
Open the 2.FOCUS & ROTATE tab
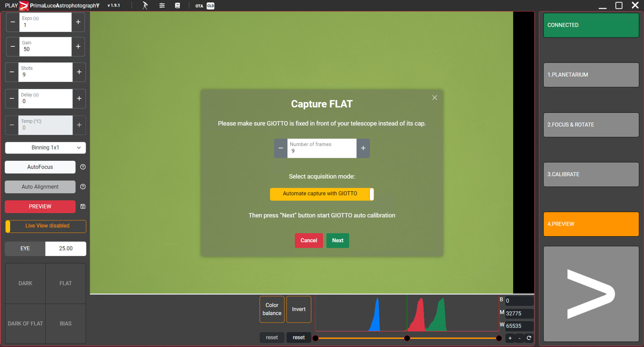(591, 125)
